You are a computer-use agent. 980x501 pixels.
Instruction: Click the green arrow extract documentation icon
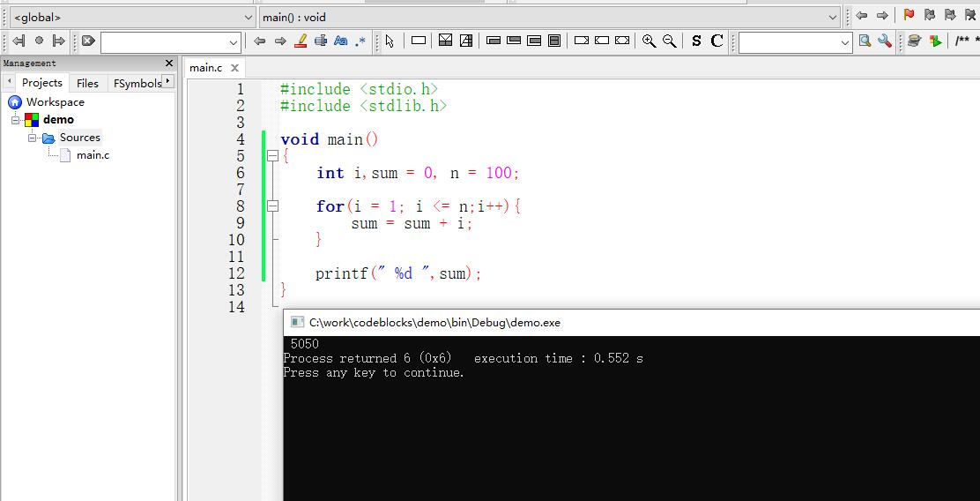(x=935, y=41)
